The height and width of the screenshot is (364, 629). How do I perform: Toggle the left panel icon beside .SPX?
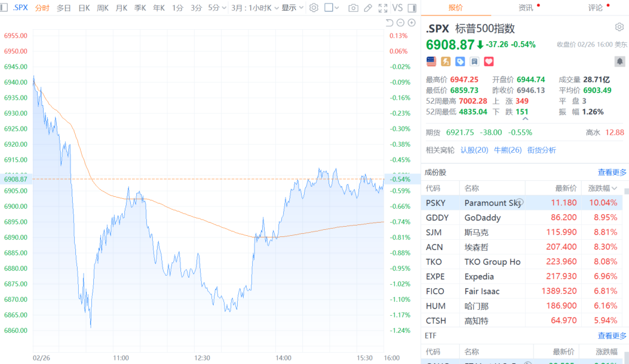tap(5, 8)
